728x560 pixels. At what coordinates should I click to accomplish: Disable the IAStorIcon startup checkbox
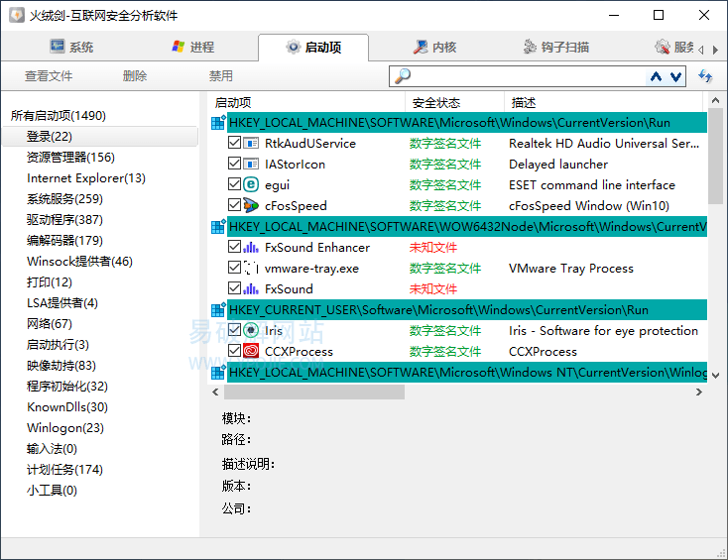[x=234, y=164]
